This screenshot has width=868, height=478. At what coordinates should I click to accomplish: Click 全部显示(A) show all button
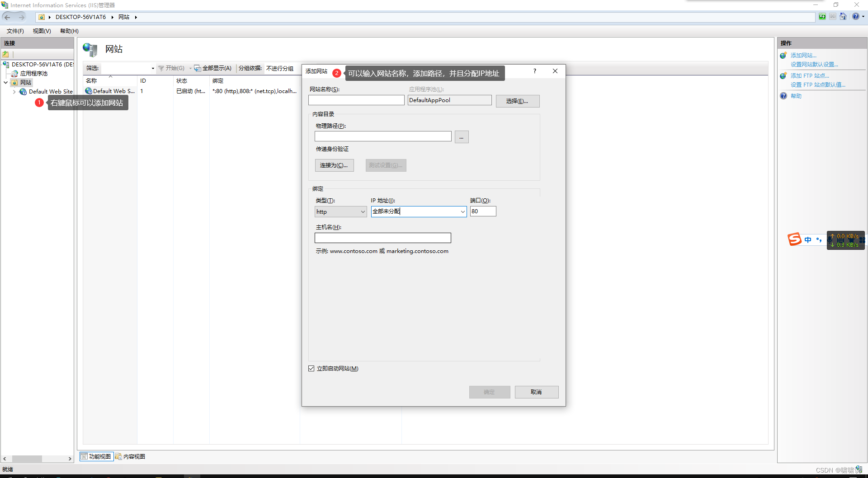[213, 68]
